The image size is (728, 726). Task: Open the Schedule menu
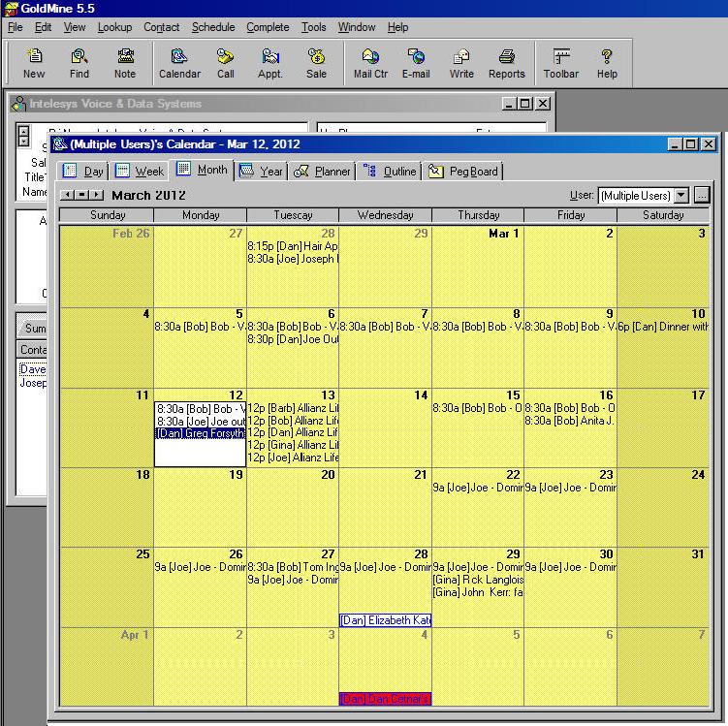click(213, 27)
